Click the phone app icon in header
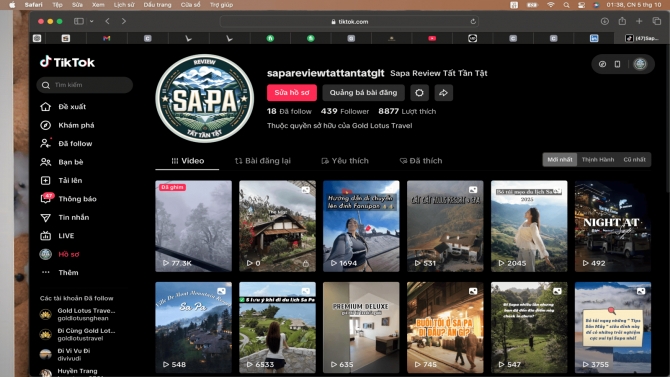This screenshot has height=377, width=670. coord(617,64)
